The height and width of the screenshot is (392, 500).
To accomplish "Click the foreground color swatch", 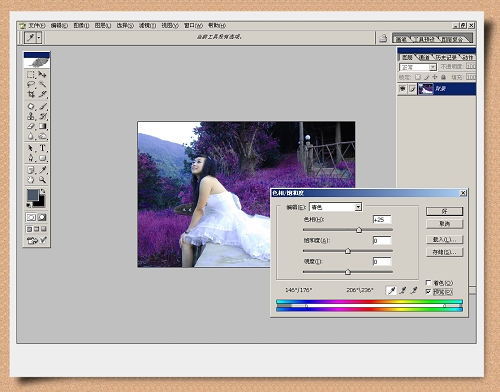I will pos(33,195).
